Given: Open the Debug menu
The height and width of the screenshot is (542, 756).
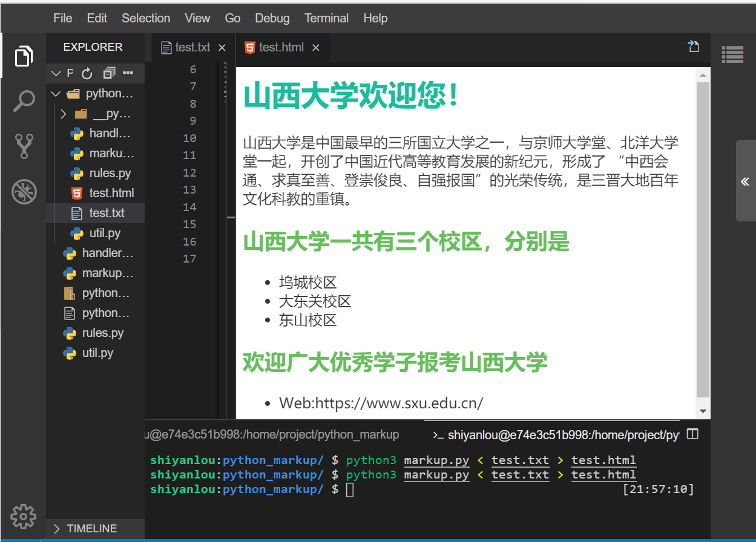Looking at the screenshot, I should [272, 18].
